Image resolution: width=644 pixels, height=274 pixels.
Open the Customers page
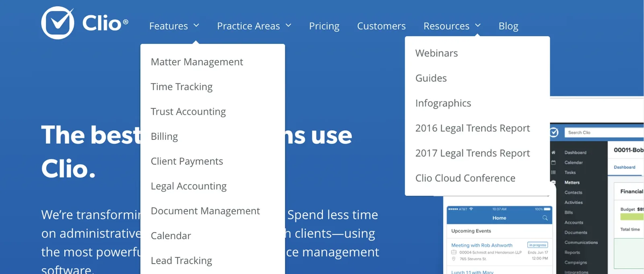(x=381, y=26)
